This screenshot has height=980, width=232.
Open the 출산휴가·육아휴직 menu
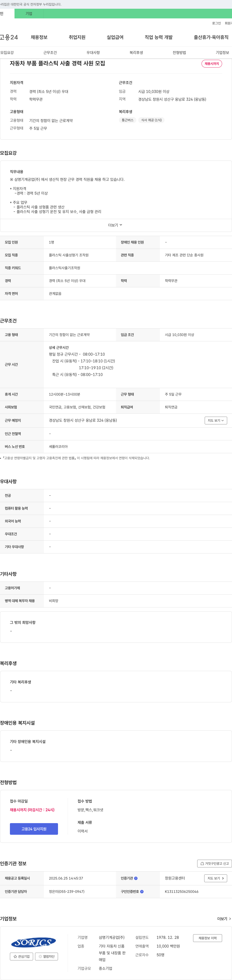click(211, 37)
